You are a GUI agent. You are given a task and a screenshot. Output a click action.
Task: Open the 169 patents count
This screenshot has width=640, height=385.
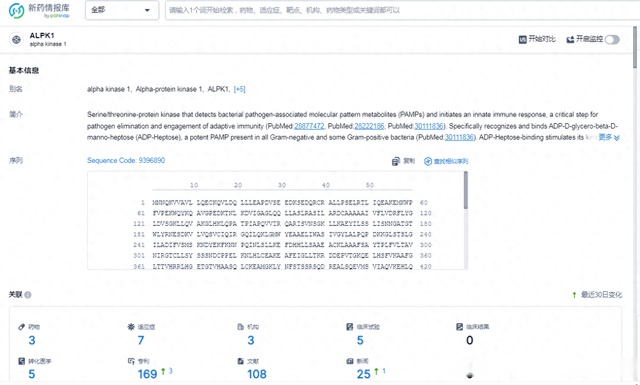click(x=147, y=374)
